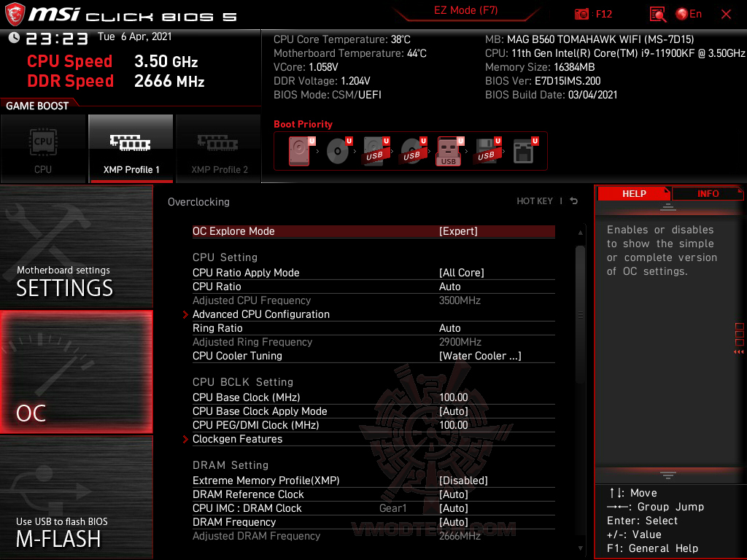Open the OC section
The height and width of the screenshot is (560, 747).
[76, 372]
